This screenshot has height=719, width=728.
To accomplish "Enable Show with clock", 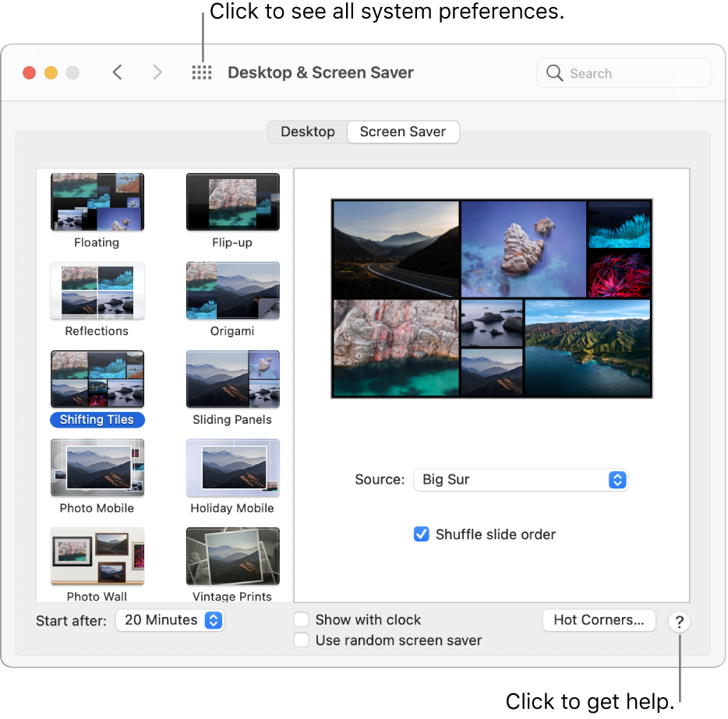I will [302, 619].
